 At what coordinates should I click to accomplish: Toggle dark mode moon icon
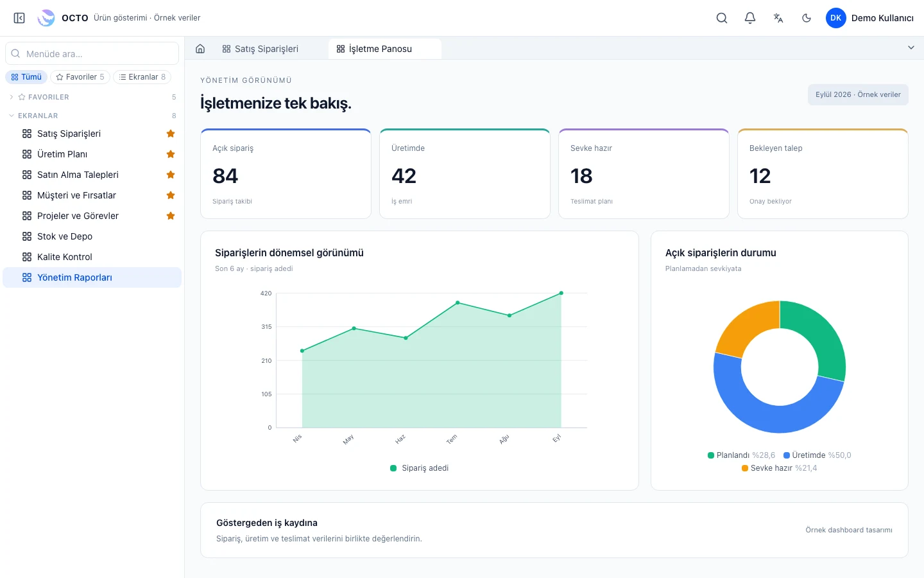(807, 18)
